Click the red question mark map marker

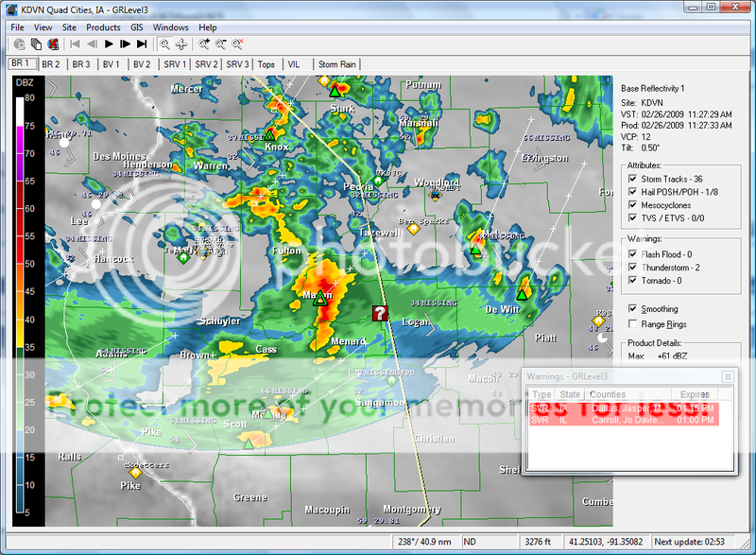tap(380, 313)
